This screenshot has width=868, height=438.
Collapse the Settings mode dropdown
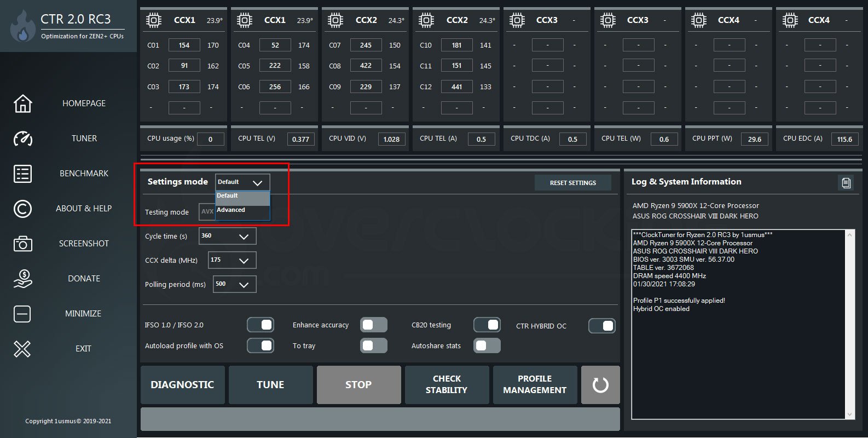pos(242,182)
